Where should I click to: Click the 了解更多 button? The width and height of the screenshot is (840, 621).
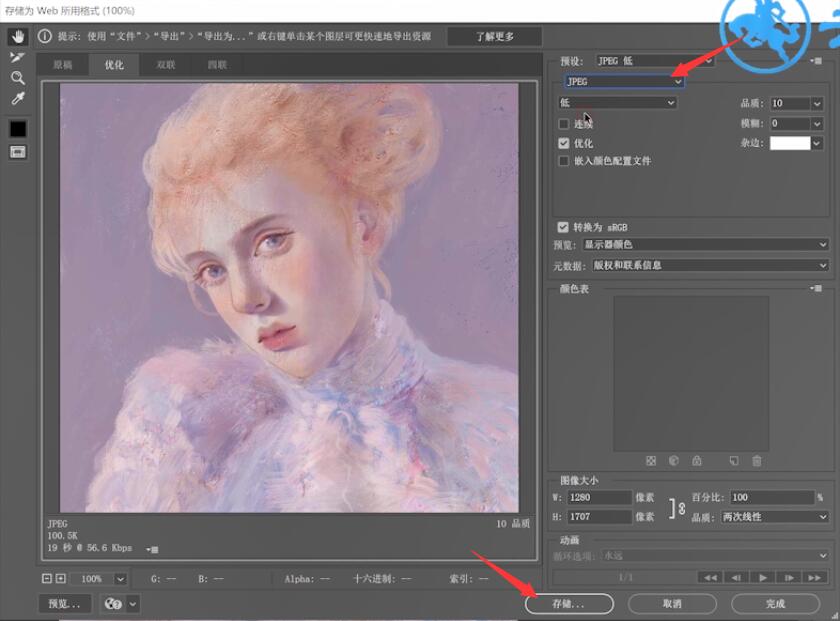click(494, 36)
